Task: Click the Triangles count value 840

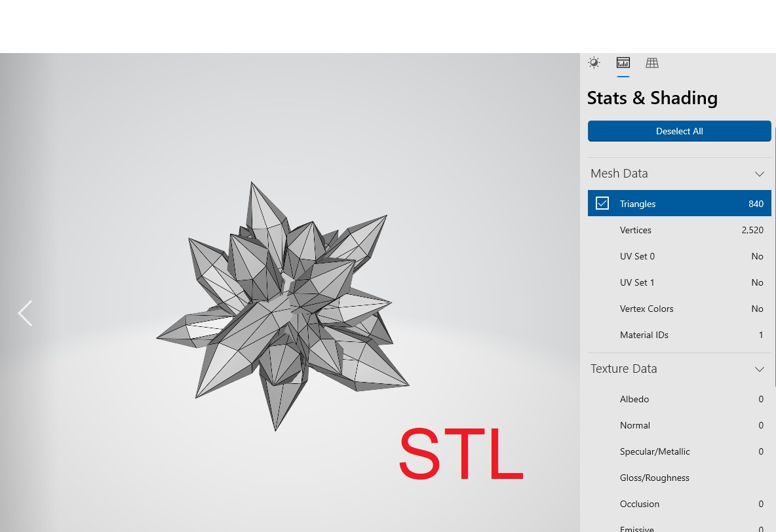Action: (756, 204)
